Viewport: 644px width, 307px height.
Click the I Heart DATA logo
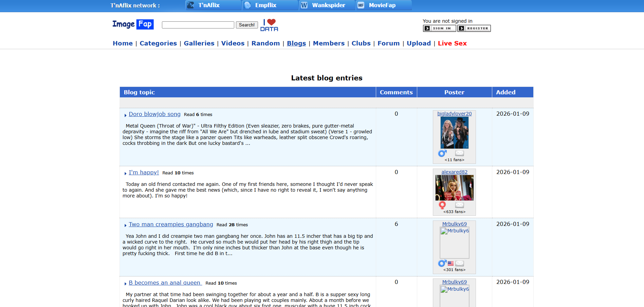click(270, 24)
